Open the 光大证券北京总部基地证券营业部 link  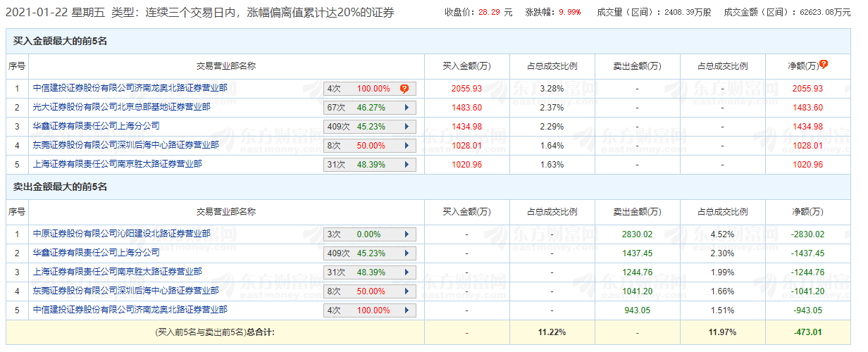pos(122,107)
